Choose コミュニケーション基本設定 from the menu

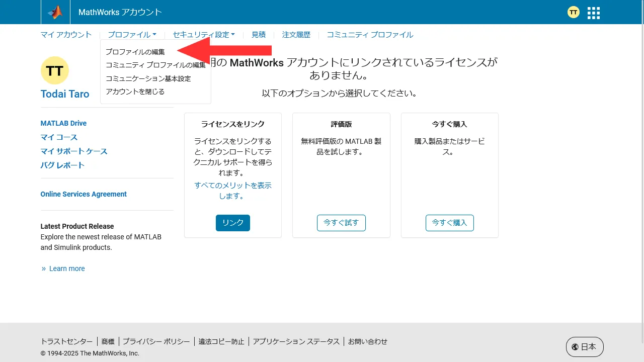pos(148,78)
